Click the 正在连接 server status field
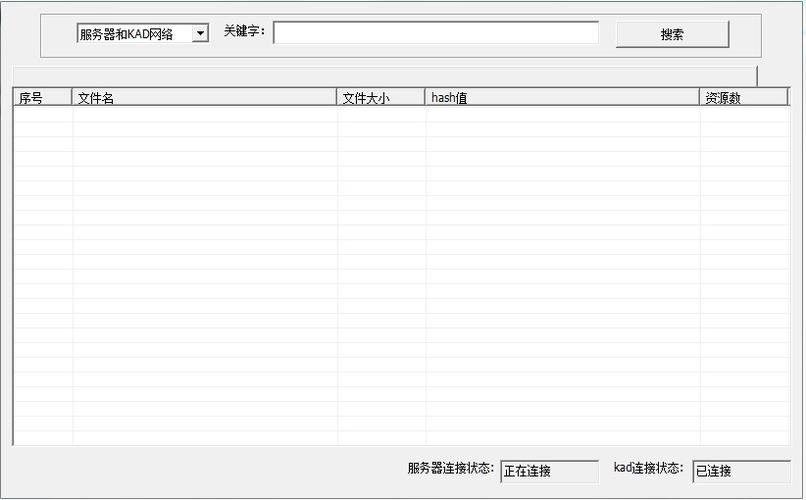This screenshot has width=806, height=500. 549,471
